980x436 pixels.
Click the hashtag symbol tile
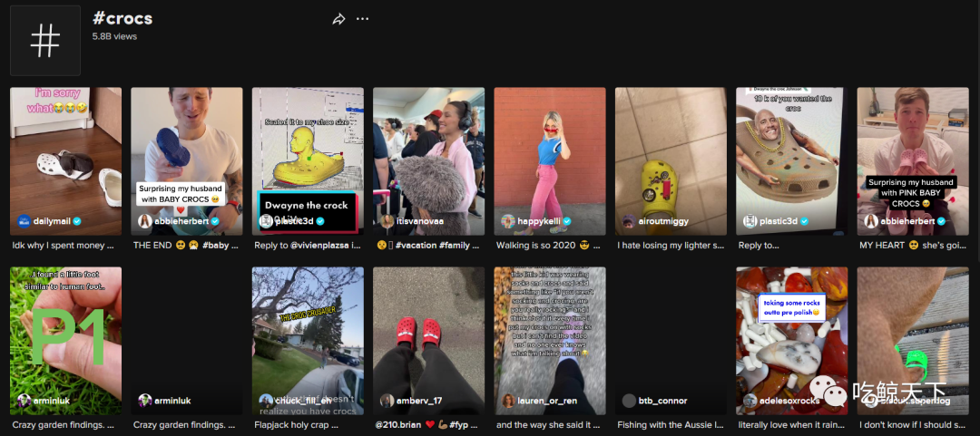click(45, 41)
